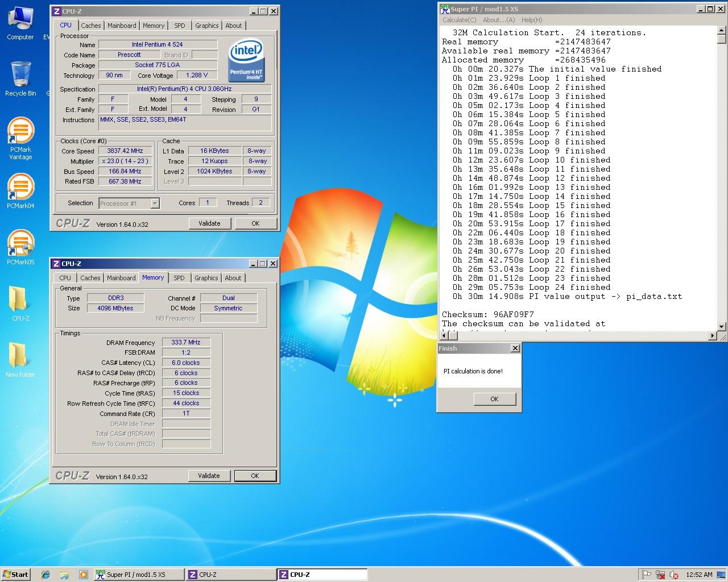The height and width of the screenshot is (582, 728).
Task: Click the PI value output pi_data.txt line
Action: [567, 296]
